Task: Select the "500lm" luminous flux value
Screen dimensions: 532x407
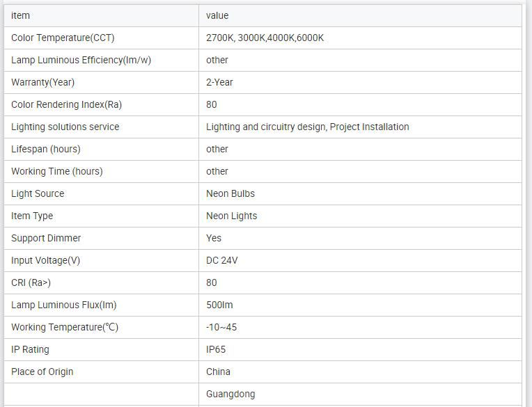Action: coord(219,305)
